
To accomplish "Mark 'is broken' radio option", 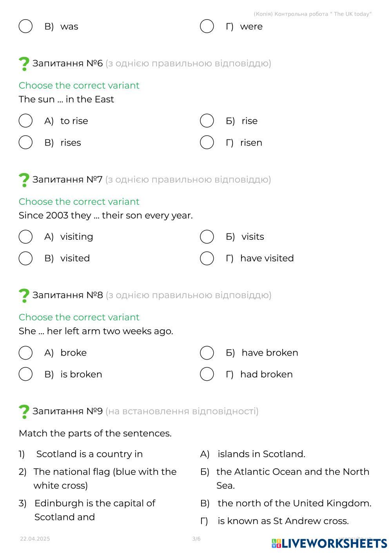I will 25,374.
